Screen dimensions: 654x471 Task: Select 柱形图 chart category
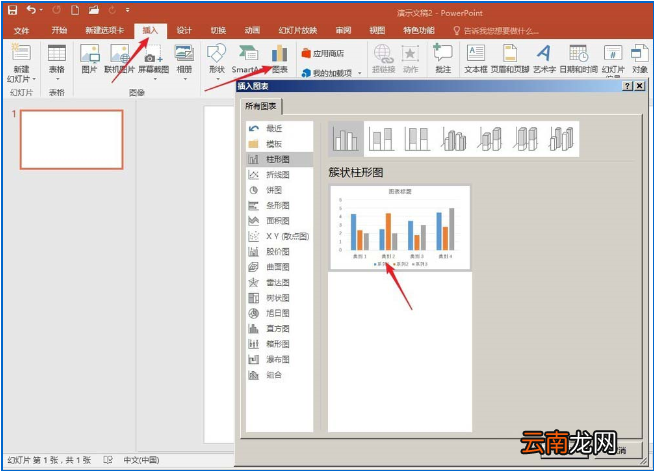pos(279,159)
